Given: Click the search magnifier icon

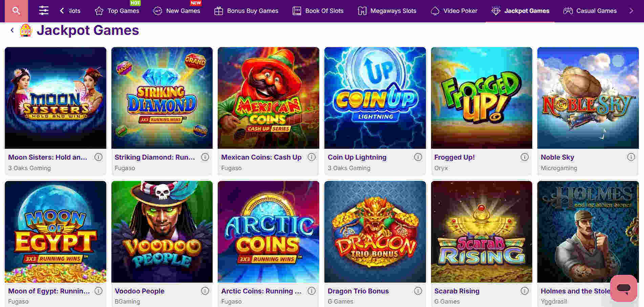Looking at the screenshot, I should tap(16, 11).
